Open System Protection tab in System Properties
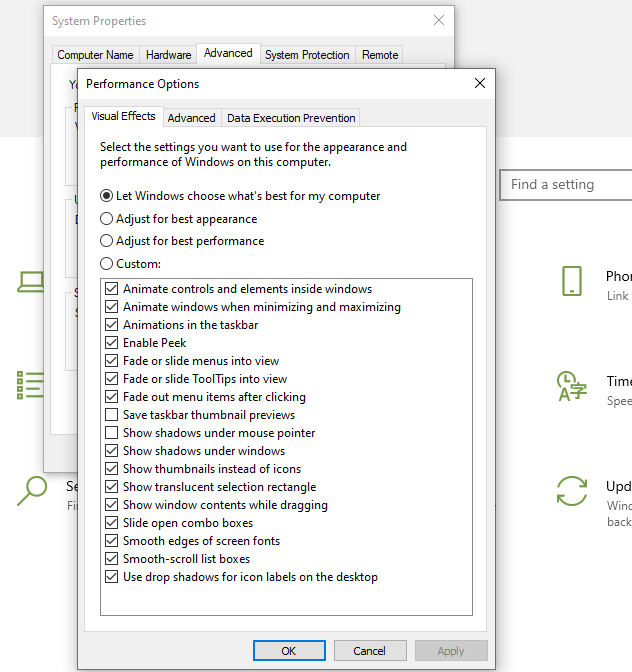Image resolution: width=632 pixels, height=672 pixels. tap(307, 55)
